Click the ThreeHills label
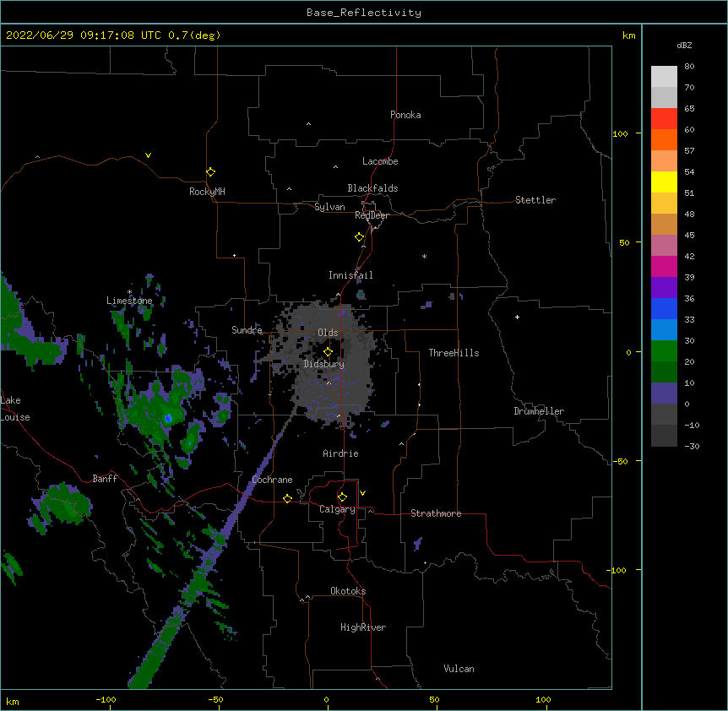Screen dimensions: 728x711 454,353
